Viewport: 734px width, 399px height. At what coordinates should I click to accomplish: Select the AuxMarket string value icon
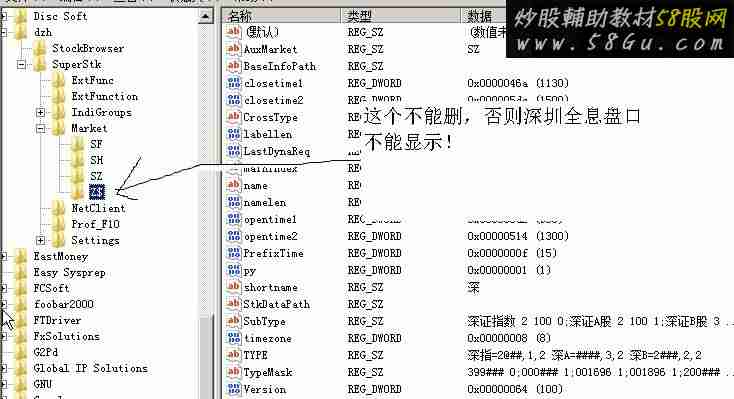tap(234, 49)
